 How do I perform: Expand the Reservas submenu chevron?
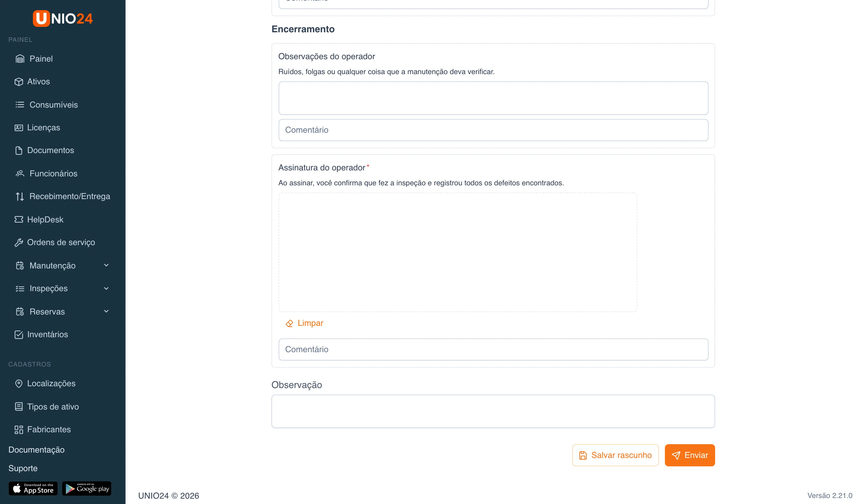[106, 311]
